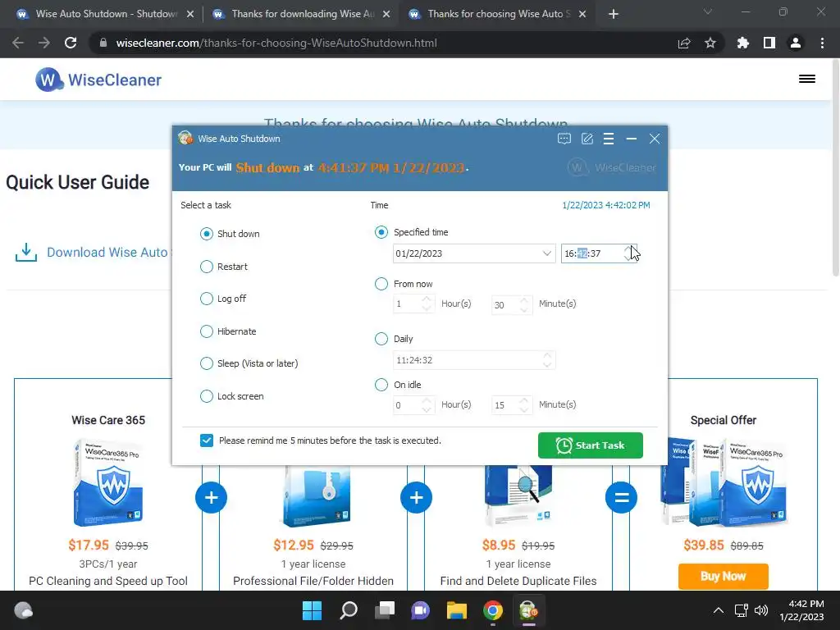Open the Wise Auto Shutdown hamburger menu
The height and width of the screenshot is (630, 840).
[x=609, y=139]
